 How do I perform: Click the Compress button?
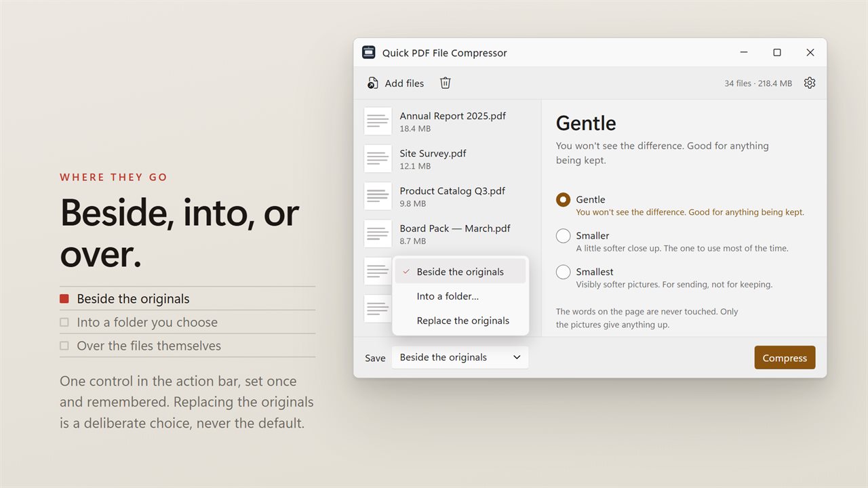coord(785,358)
